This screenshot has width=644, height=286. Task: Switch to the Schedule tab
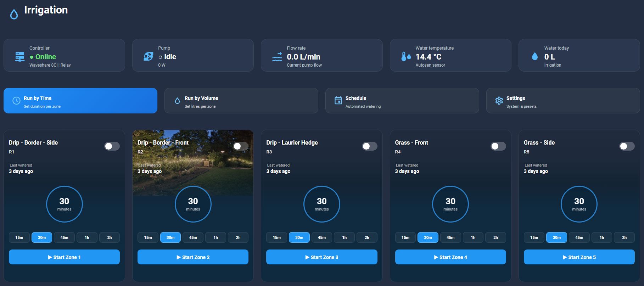[402, 101]
